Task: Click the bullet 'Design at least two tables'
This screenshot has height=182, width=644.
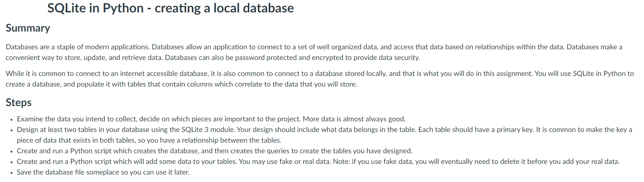Action: click(x=325, y=135)
